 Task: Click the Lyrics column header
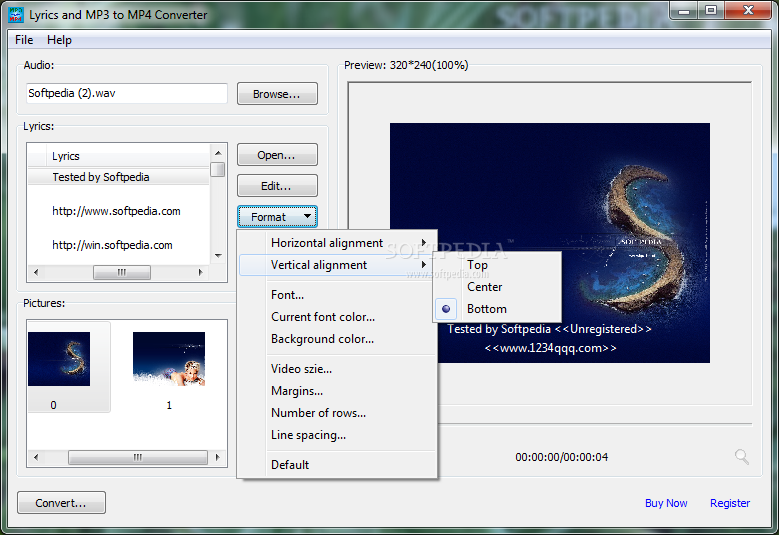pyautogui.click(x=129, y=156)
